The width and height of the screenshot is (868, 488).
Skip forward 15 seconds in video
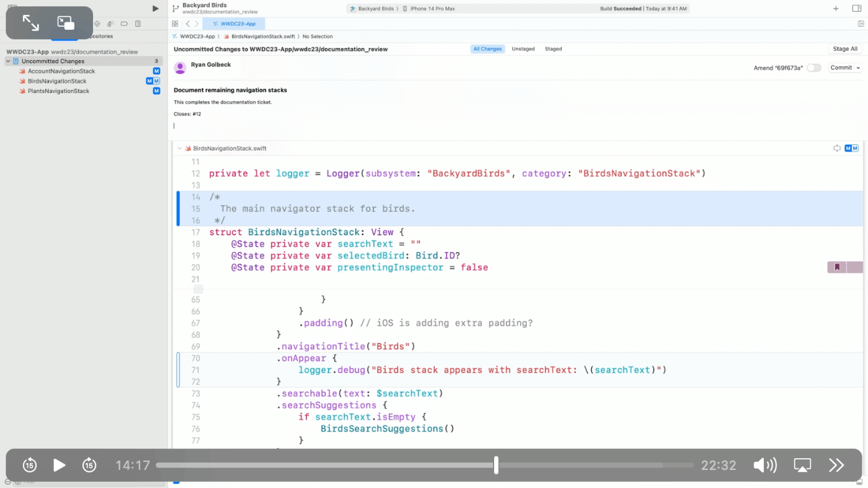pos(89,465)
